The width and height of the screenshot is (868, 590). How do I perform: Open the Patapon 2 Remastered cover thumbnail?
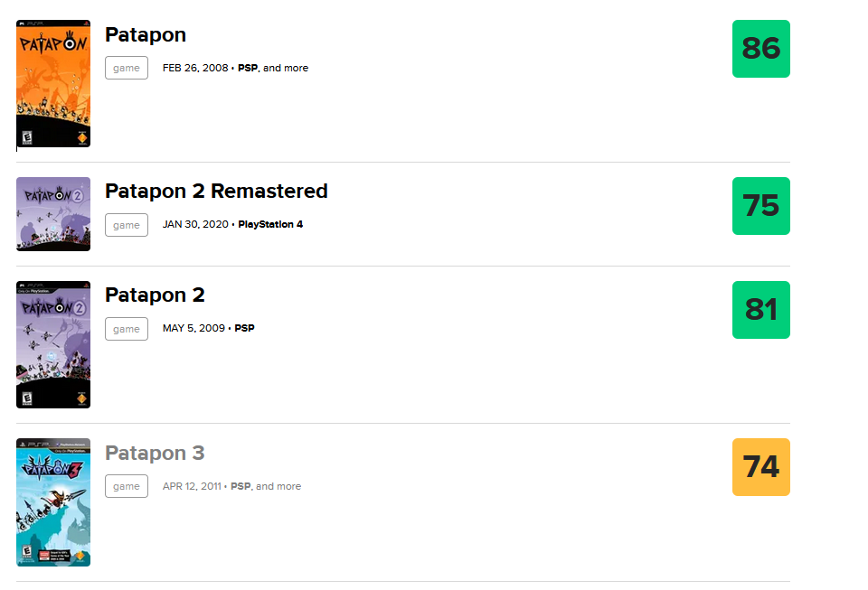point(53,214)
